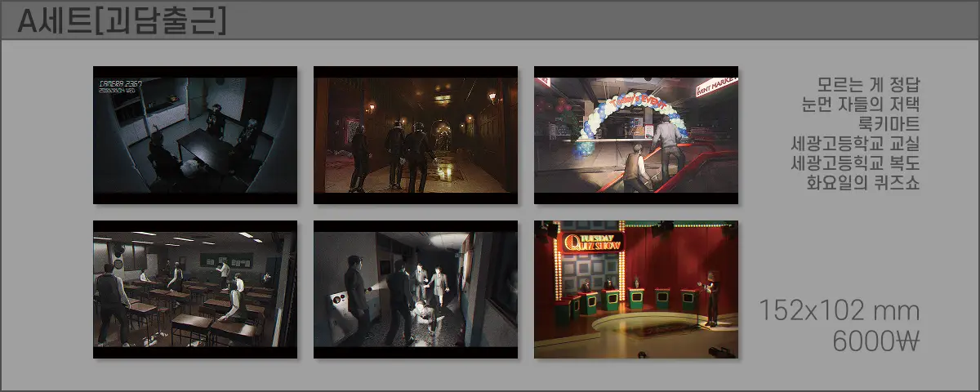The height and width of the screenshot is (392, 980).
Task: Click the 세광고등학교 복도 label
Action: pyautogui.click(x=856, y=163)
